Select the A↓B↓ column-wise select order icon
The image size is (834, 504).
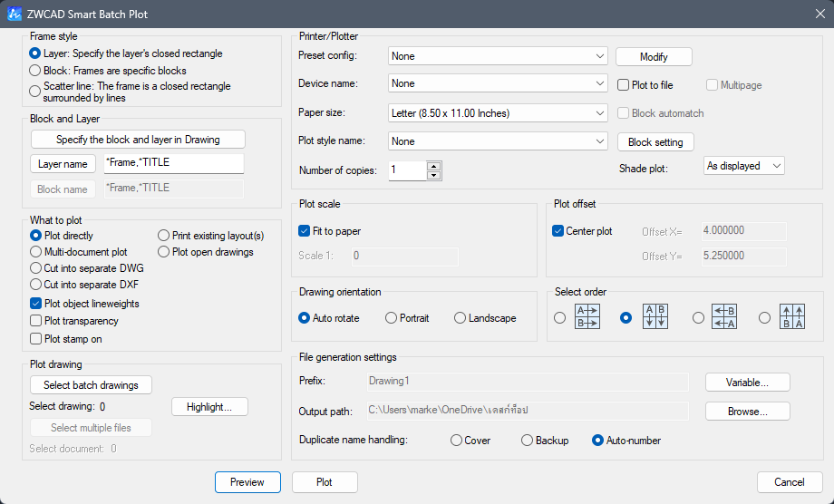click(x=655, y=317)
